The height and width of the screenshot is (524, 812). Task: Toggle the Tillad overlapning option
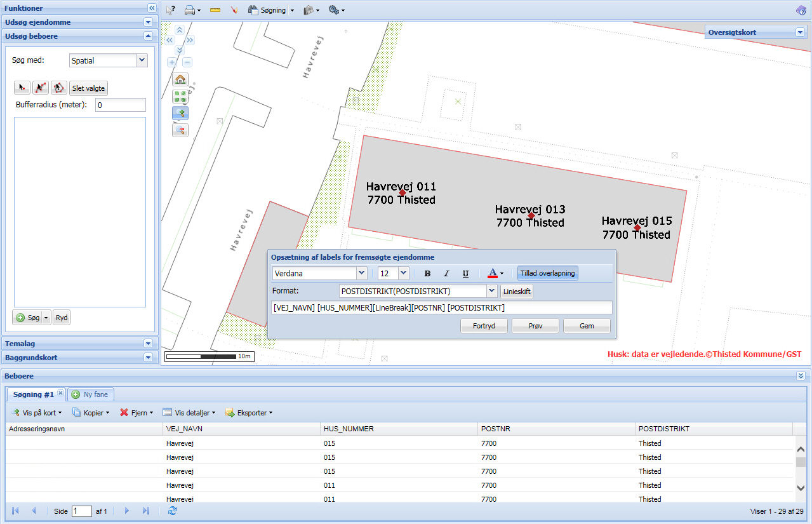click(x=548, y=273)
